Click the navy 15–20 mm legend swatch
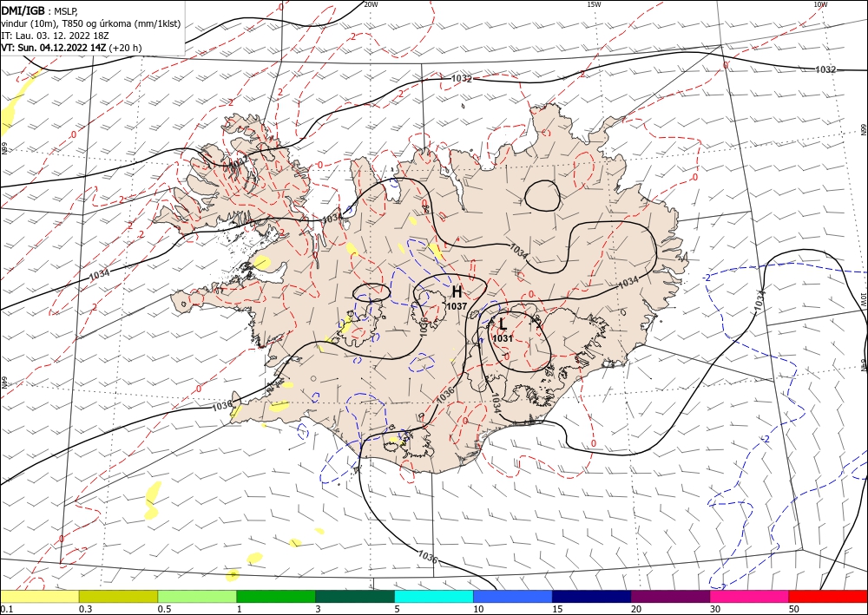This screenshot has width=868, height=615. click(x=592, y=596)
